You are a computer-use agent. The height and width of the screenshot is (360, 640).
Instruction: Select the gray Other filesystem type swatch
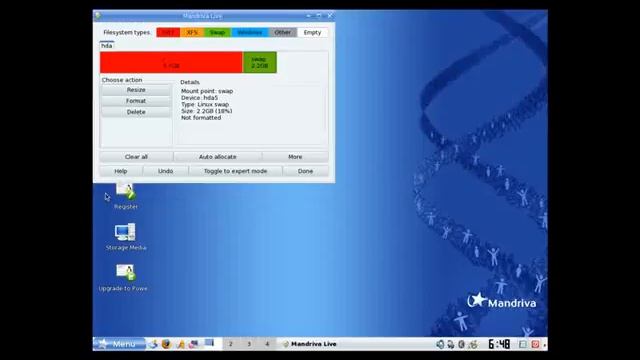click(x=282, y=32)
